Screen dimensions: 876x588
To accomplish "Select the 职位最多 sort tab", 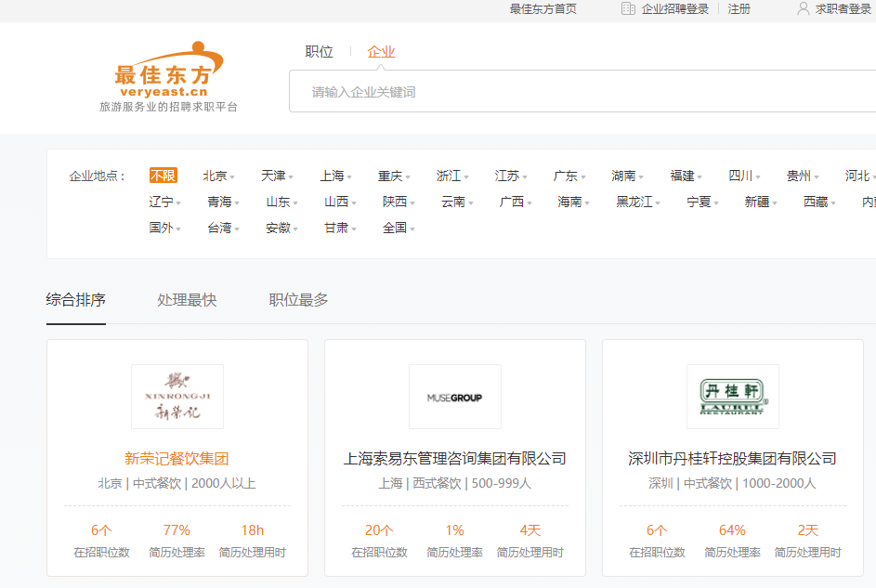I will click(x=298, y=300).
